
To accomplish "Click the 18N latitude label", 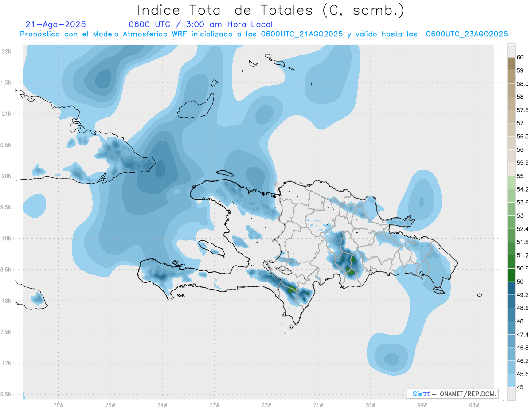I will pyautogui.click(x=6, y=301).
